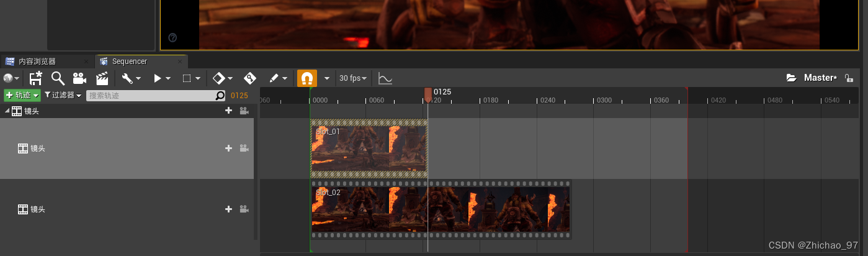Open the Playback options play-arrow dropdown

pyautogui.click(x=161, y=78)
